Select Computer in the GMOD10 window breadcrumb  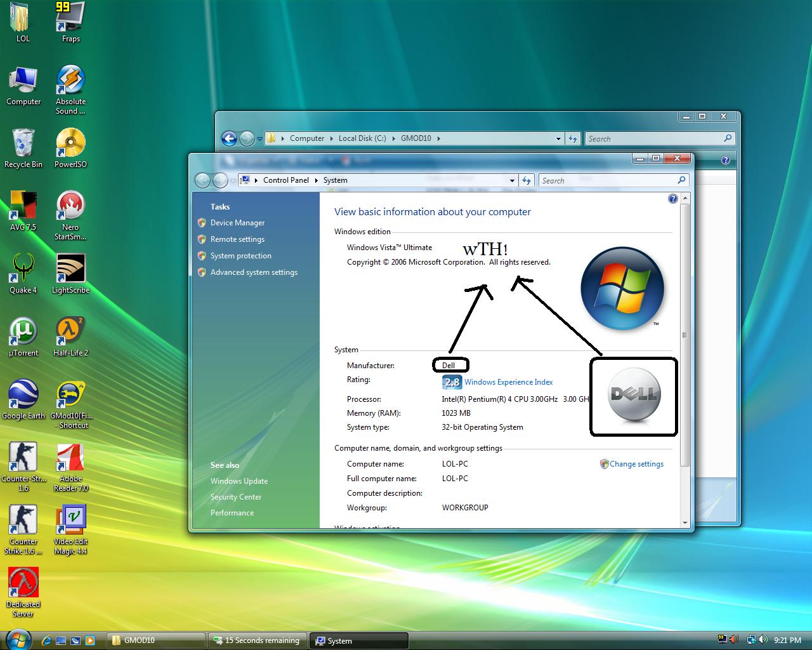tap(307, 138)
